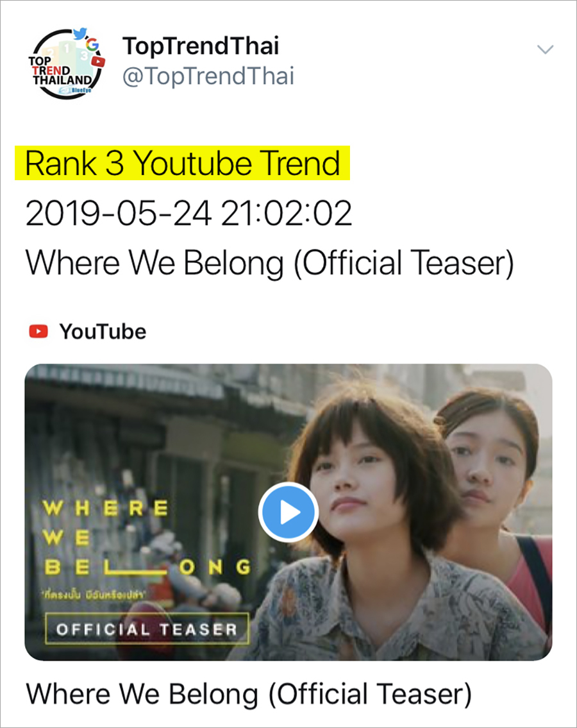Click the Twitter bird in the profile logo
This screenshot has width=577, height=728.
point(80,34)
